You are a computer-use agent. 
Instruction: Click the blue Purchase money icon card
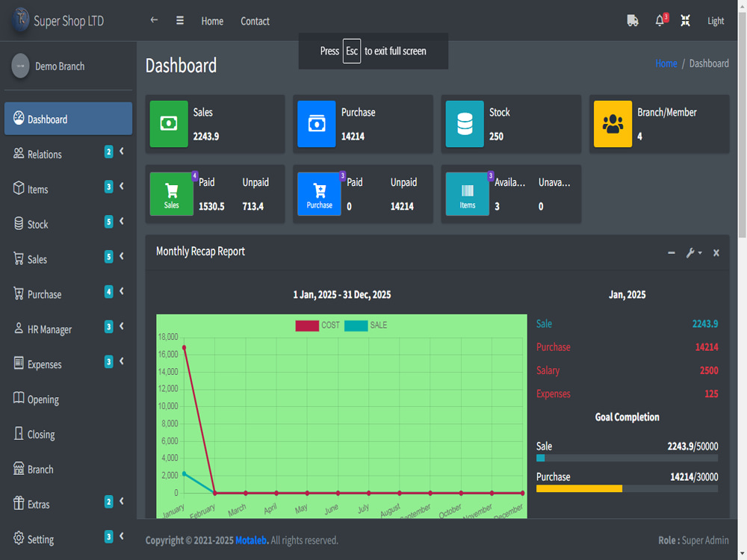(x=316, y=124)
